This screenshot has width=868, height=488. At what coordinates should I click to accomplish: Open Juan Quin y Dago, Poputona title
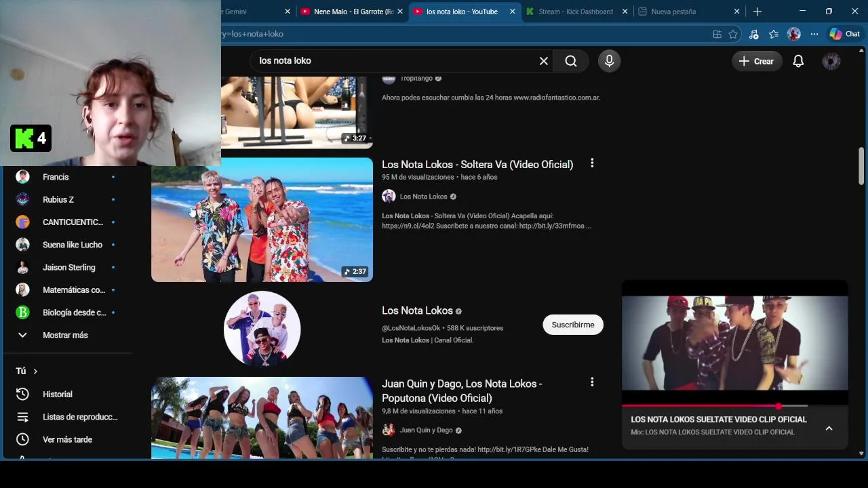click(462, 390)
